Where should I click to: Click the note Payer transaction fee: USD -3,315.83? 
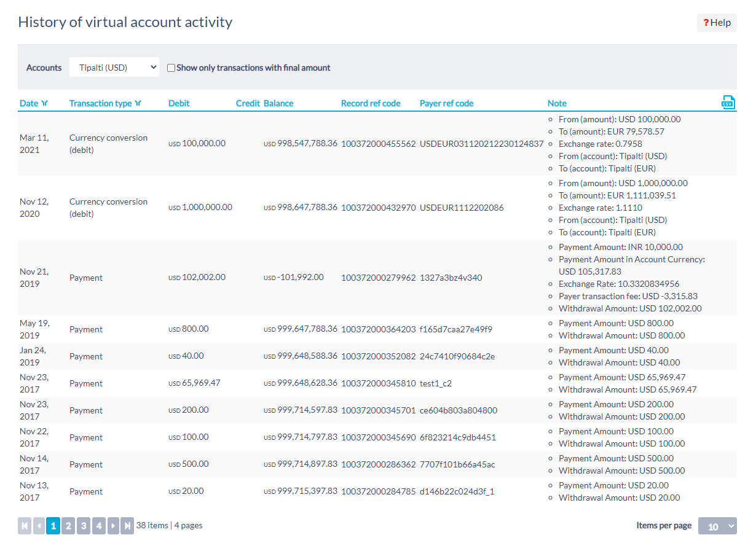click(x=628, y=296)
